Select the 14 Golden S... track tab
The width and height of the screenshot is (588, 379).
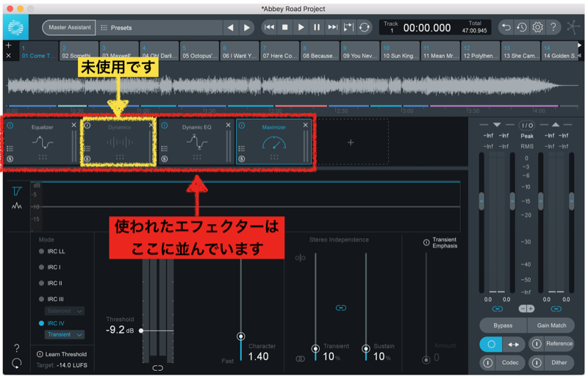point(560,51)
